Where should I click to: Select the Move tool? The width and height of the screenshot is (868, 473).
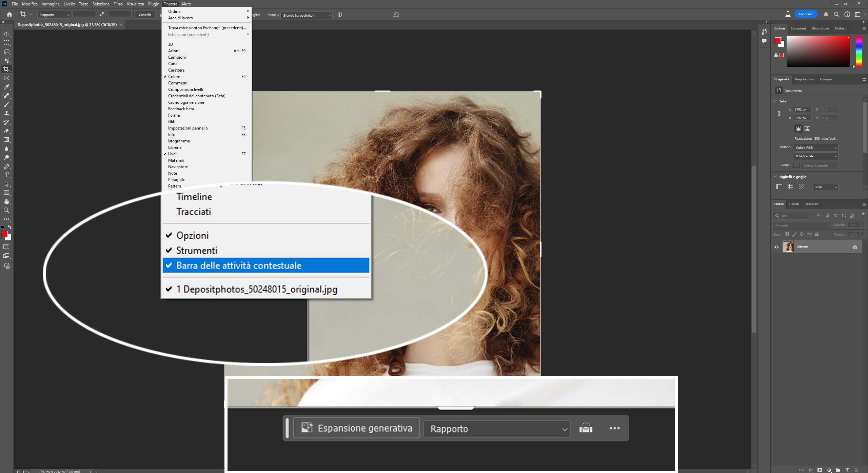pyautogui.click(x=6, y=34)
